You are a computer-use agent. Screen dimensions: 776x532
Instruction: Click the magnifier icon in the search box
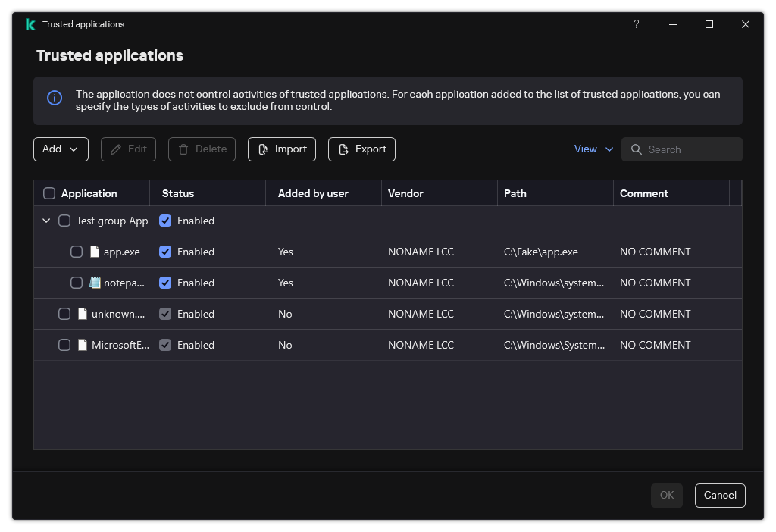[x=637, y=149]
